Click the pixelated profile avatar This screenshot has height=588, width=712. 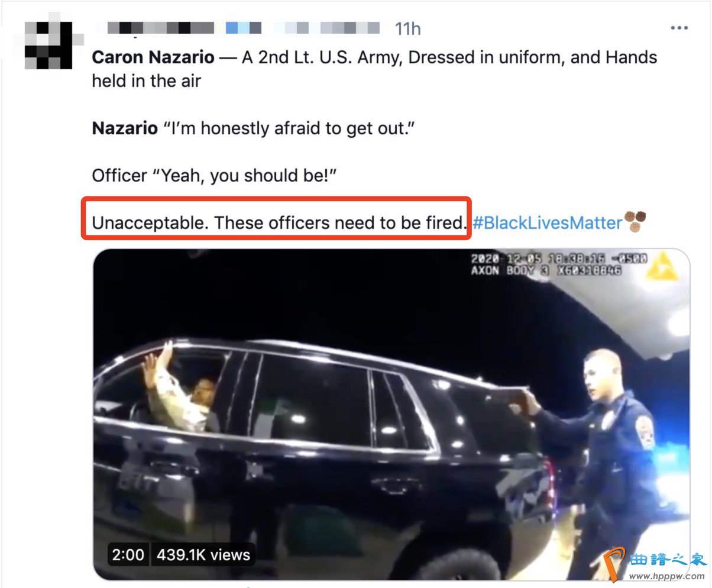(48, 45)
